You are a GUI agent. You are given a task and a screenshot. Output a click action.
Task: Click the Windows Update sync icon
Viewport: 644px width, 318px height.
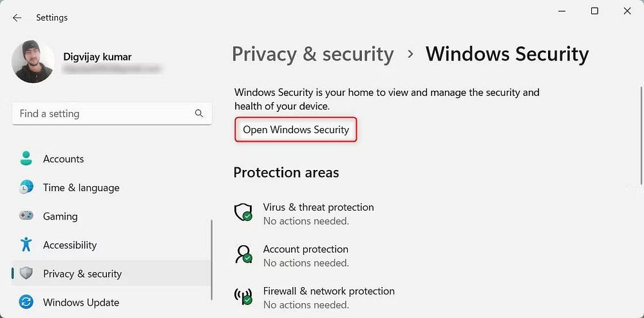tap(26, 302)
